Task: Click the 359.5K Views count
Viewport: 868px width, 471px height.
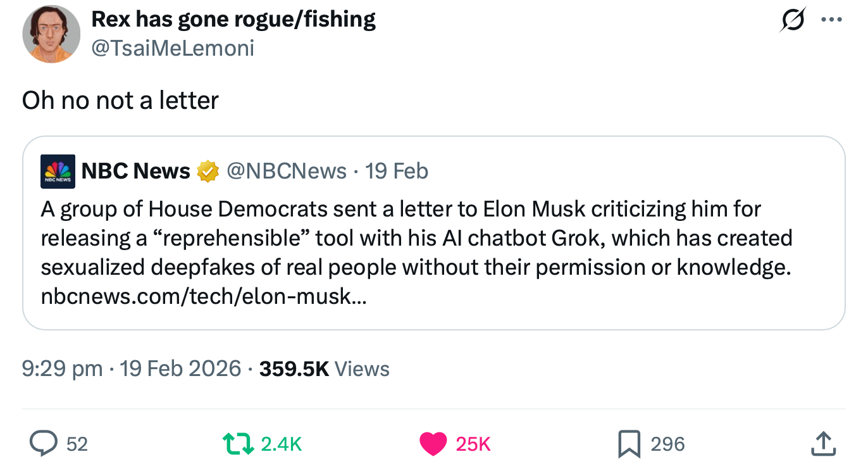Action: coord(324,368)
